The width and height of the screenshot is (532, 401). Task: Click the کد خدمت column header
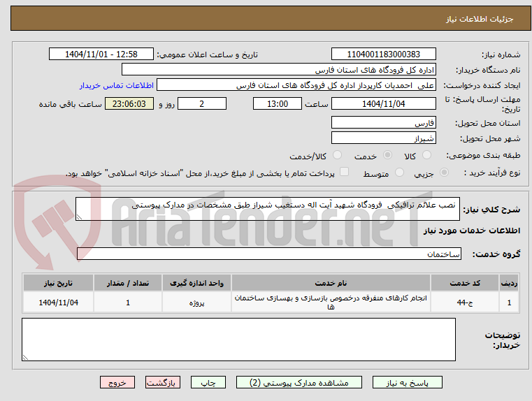coord(465,283)
